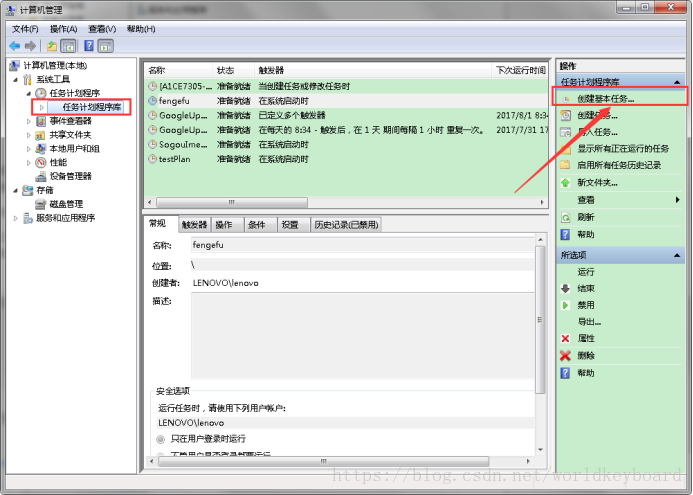This screenshot has height=495, width=693.
Task: Click the Back arrow toolbar icon
Action: (15, 46)
